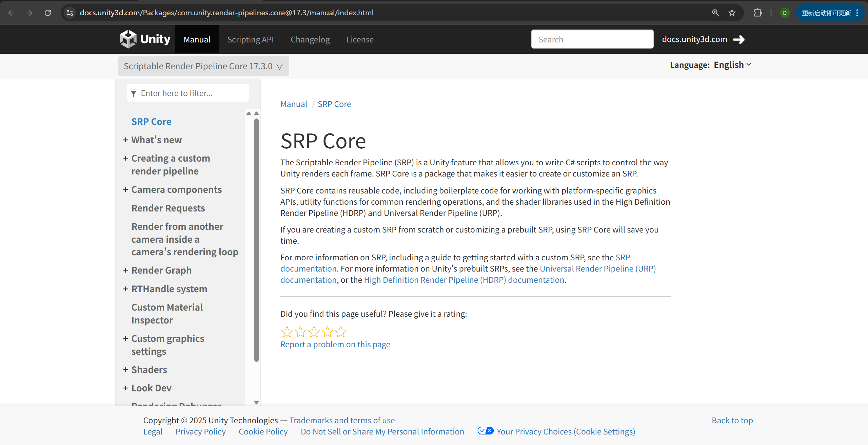Click the Chrome relaunch to update button

826,13
